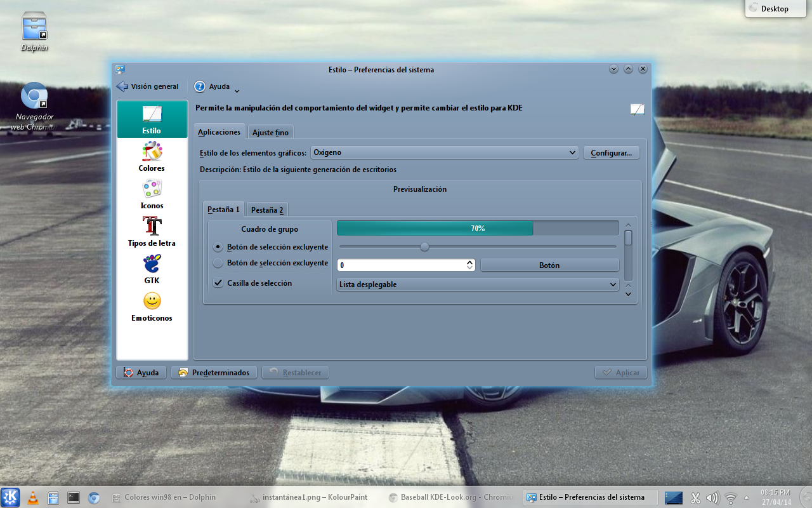Select the Estilo sidebar icon
Viewport: 812px width, 508px height.
point(152,119)
